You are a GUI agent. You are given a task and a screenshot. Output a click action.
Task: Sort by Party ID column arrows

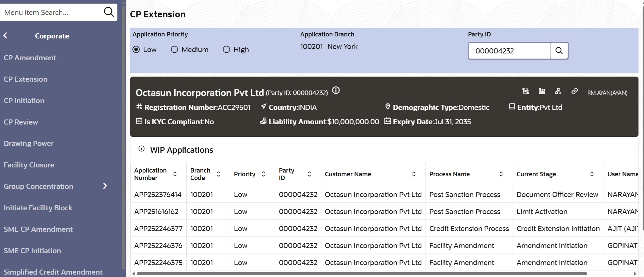pos(309,174)
